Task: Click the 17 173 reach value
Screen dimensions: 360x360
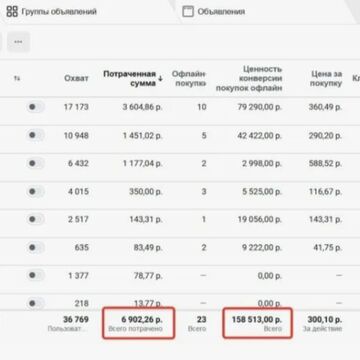Action: [76, 107]
